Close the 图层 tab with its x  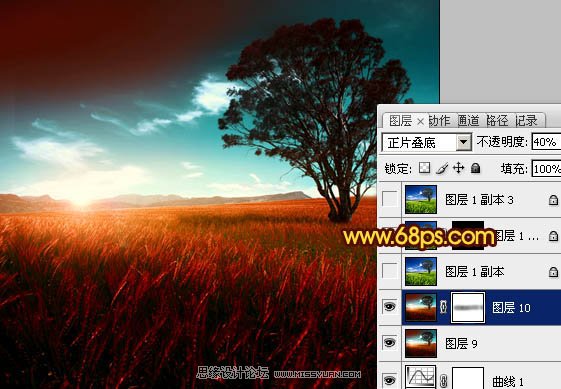tap(421, 122)
